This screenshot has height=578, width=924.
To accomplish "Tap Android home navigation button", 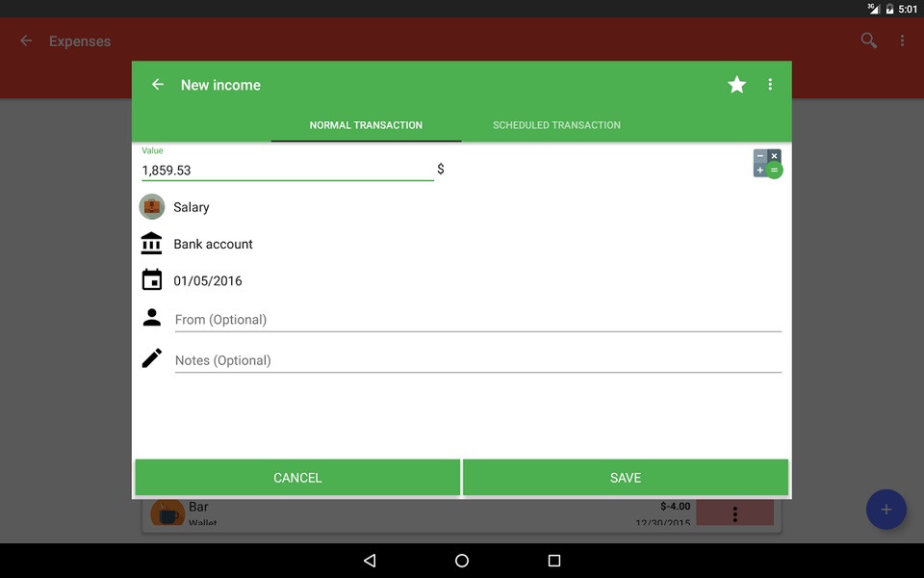I will click(x=462, y=561).
